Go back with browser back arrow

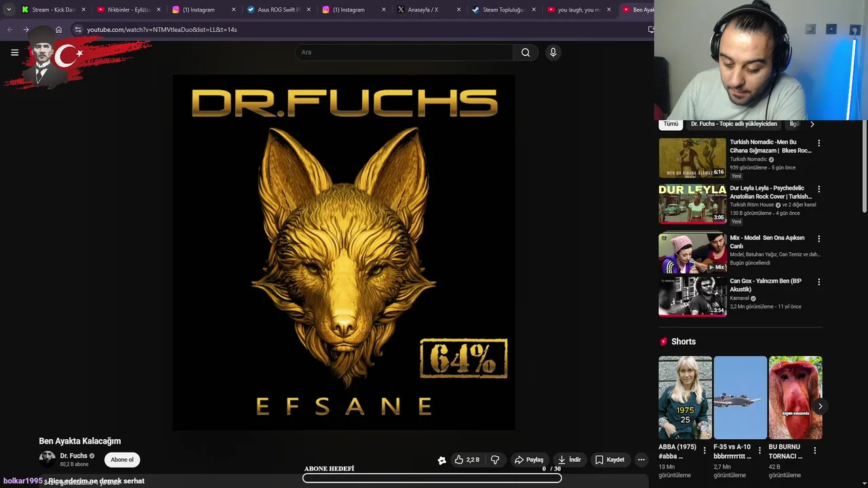[9, 30]
